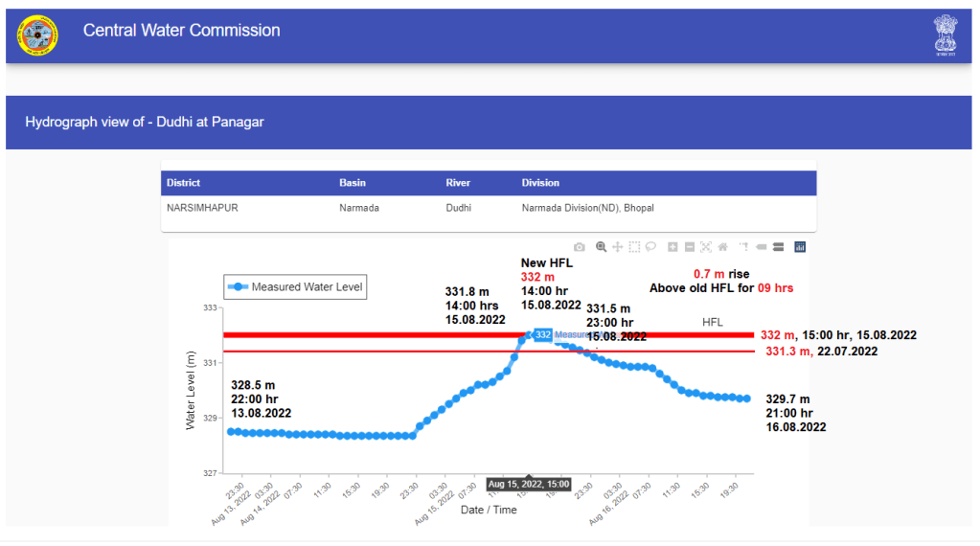
Task: Click the Zoom In plus icon
Action: coord(673,247)
